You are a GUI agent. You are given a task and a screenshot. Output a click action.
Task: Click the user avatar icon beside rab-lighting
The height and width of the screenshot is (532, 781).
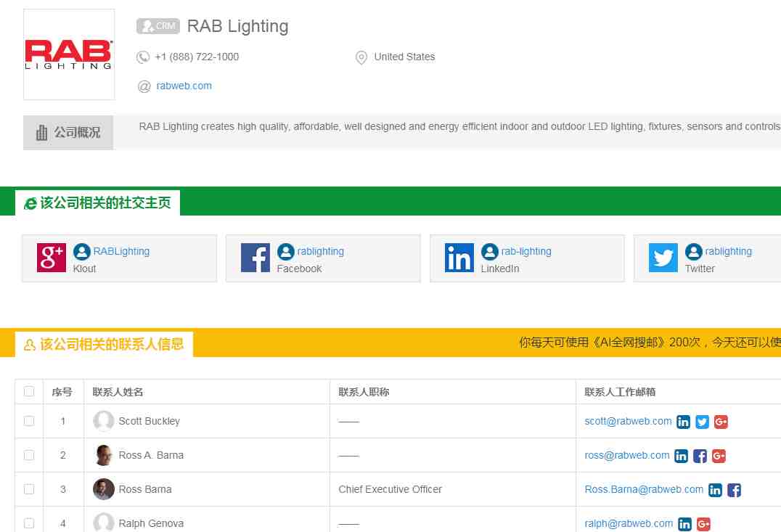[x=490, y=252]
